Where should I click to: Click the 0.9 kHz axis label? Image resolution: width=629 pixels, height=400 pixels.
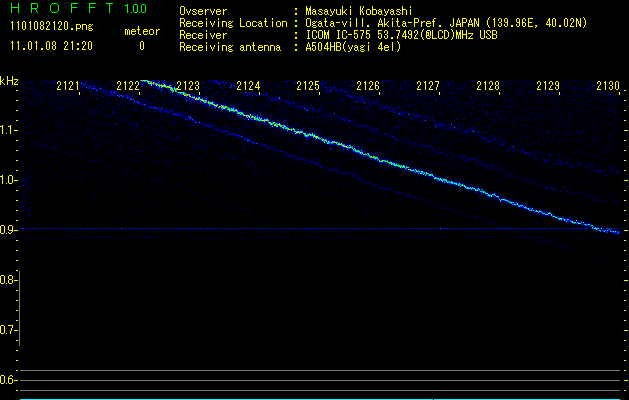(9, 230)
